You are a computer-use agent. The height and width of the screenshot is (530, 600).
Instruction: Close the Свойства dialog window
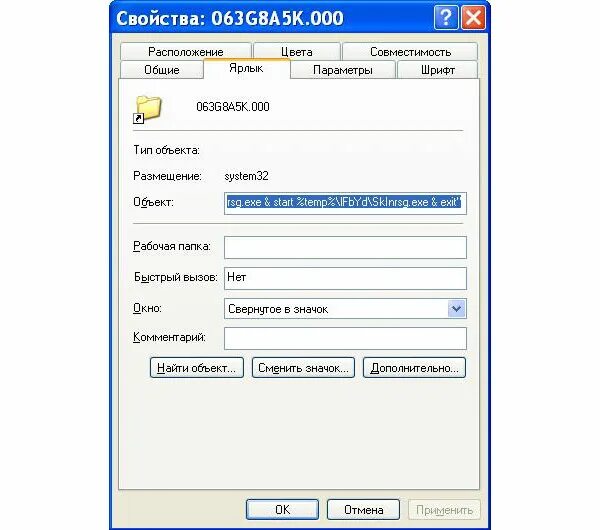pos(473,18)
